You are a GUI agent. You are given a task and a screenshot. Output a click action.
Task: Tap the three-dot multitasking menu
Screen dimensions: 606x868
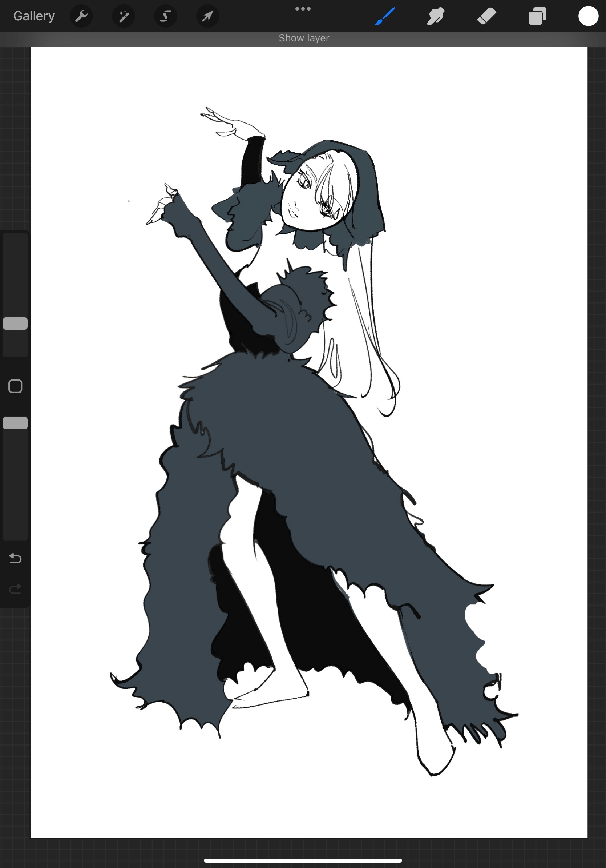[303, 9]
